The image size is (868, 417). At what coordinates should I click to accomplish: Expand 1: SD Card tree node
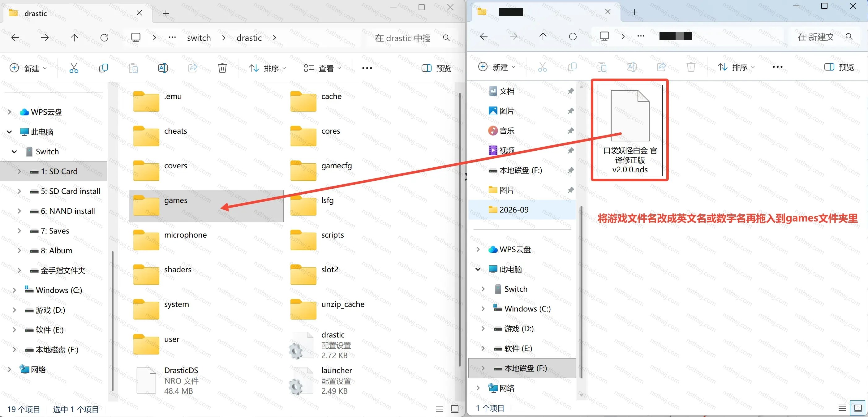pyautogui.click(x=19, y=171)
